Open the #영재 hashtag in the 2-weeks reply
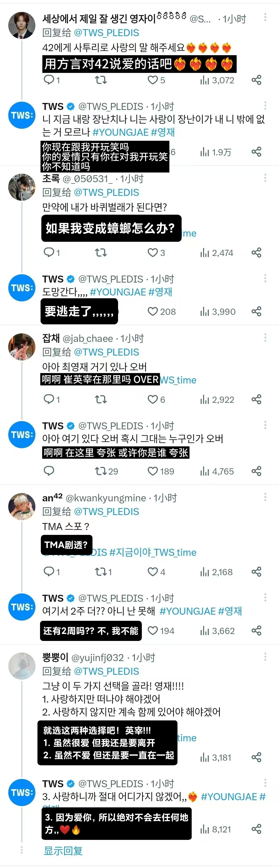Image resolution: width=279 pixels, height=868 pixels. coord(230,611)
